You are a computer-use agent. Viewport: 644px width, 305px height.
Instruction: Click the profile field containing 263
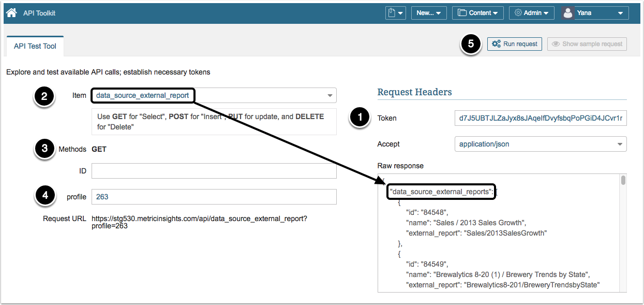(214, 197)
